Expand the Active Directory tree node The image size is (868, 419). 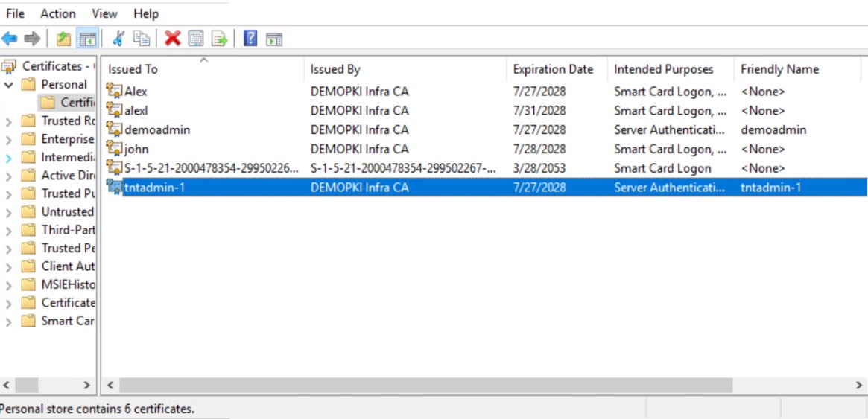click(8, 176)
